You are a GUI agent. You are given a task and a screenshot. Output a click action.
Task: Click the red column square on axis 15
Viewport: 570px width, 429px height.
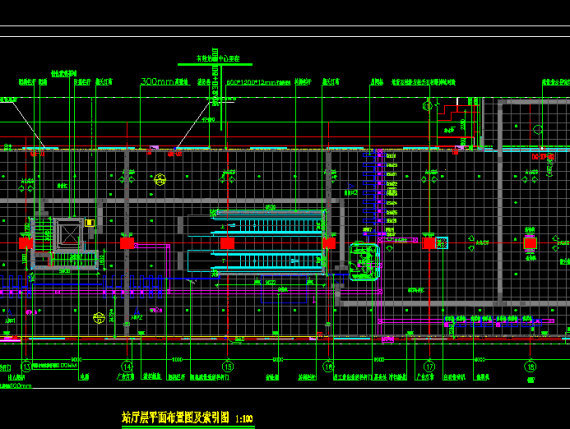coord(227,243)
